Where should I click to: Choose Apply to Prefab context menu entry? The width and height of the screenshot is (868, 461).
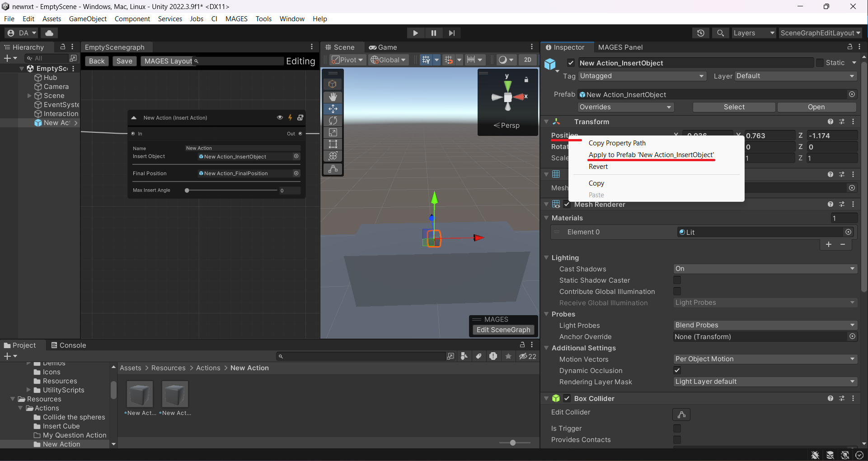[651, 154]
